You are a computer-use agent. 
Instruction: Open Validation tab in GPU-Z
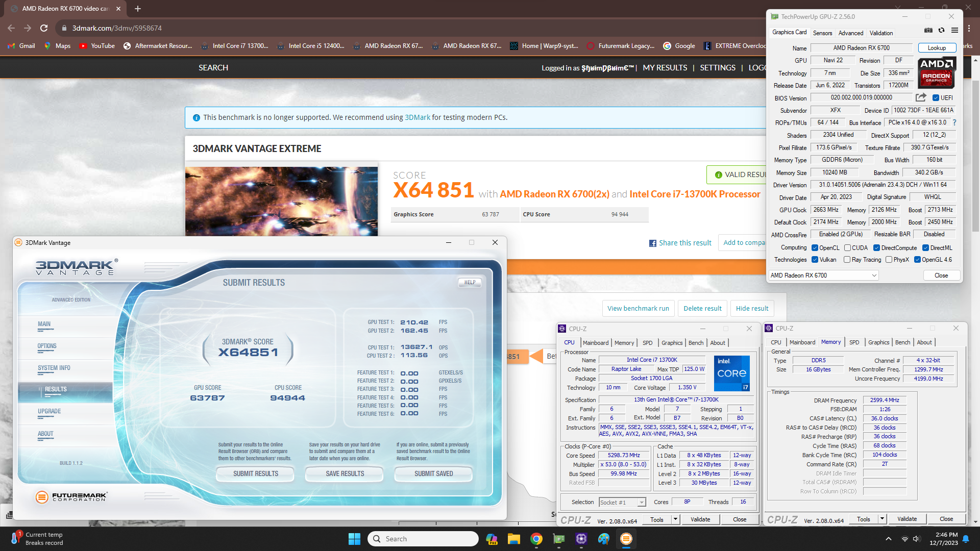(881, 33)
